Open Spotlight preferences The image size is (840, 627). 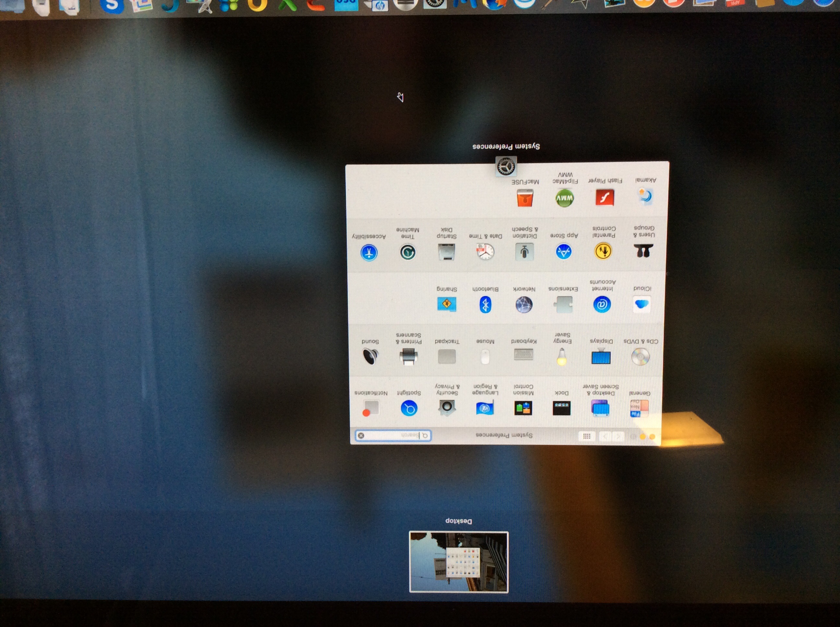(409, 408)
